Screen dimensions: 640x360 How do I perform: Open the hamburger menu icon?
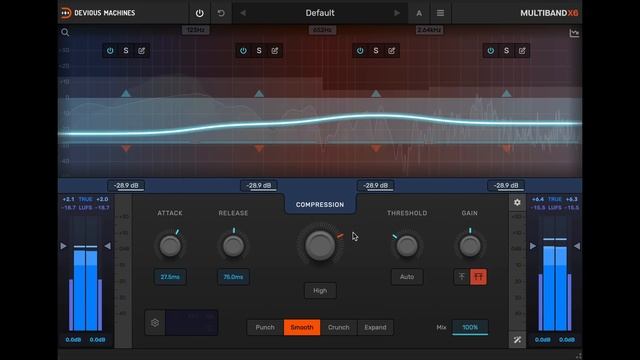[x=440, y=13]
